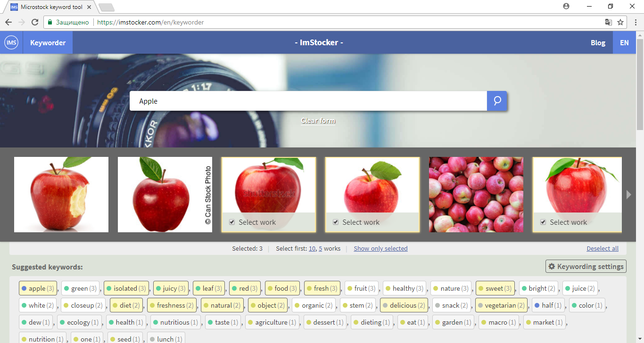Toggle the diet keyword tag
The image size is (644, 343).
click(126, 305)
